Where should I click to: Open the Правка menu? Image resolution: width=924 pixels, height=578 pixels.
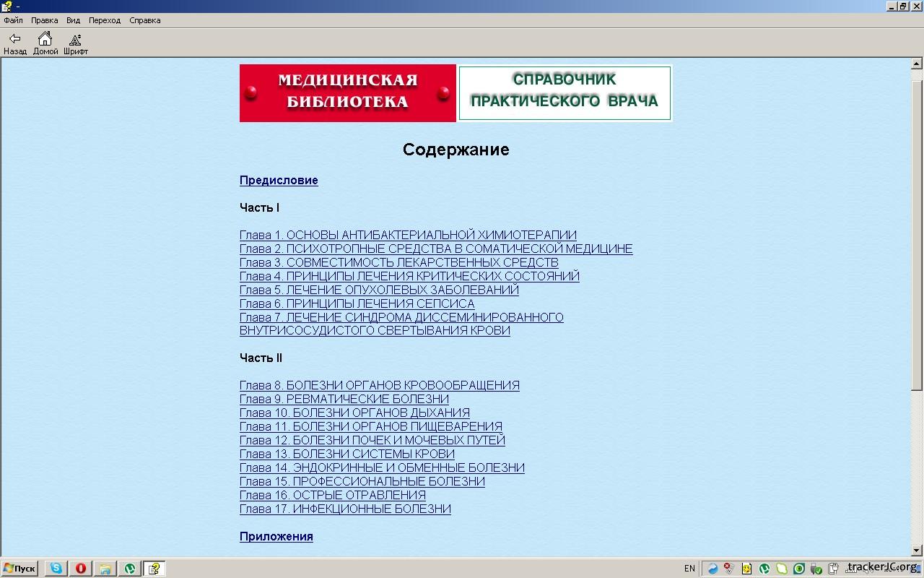44,20
